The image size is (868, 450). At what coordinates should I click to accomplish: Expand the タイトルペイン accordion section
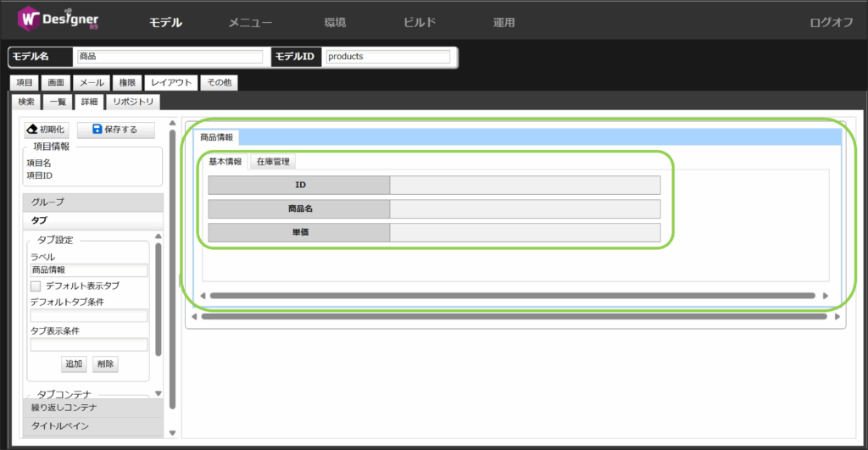tap(92, 425)
